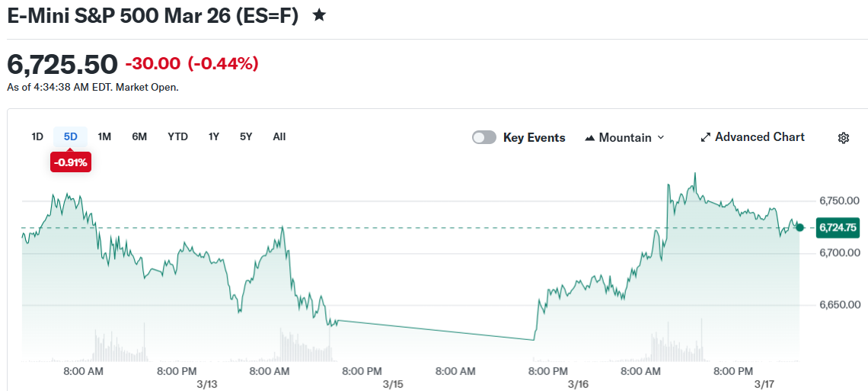
Task: Click the -0.91% performance badge
Action: pyautogui.click(x=71, y=162)
